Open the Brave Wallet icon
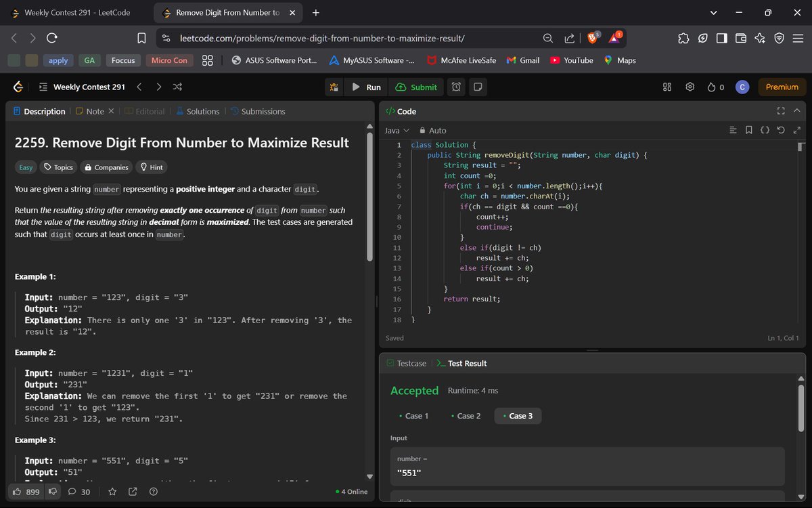The image size is (812, 508). (x=740, y=38)
